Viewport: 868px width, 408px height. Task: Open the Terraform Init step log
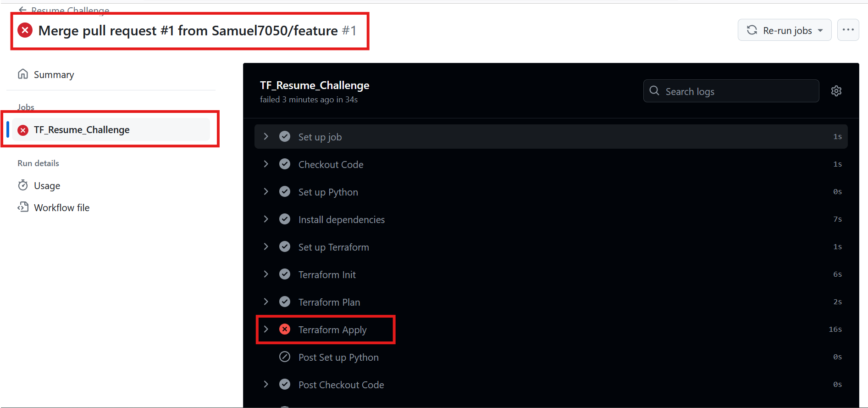pos(327,274)
